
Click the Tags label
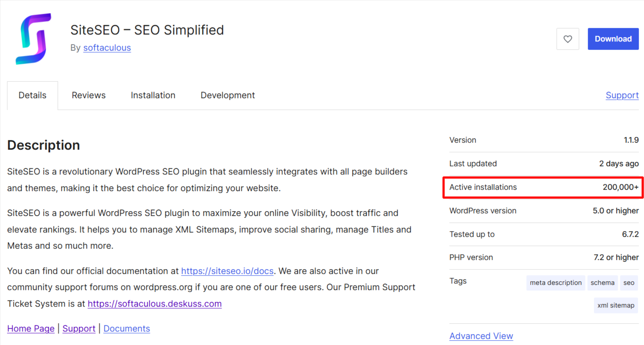(458, 281)
